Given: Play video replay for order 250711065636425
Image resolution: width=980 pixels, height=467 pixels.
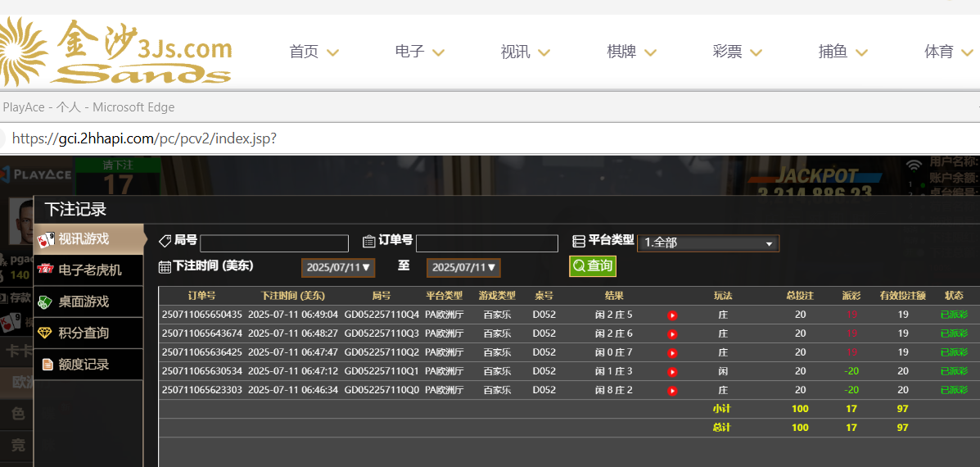Looking at the screenshot, I should click(x=672, y=352).
